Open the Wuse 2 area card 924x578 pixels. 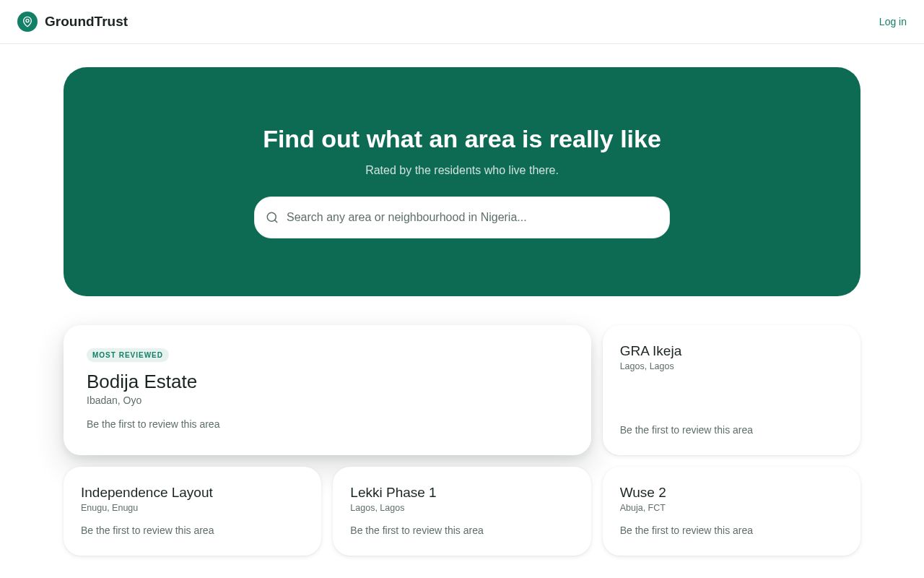pos(731,511)
